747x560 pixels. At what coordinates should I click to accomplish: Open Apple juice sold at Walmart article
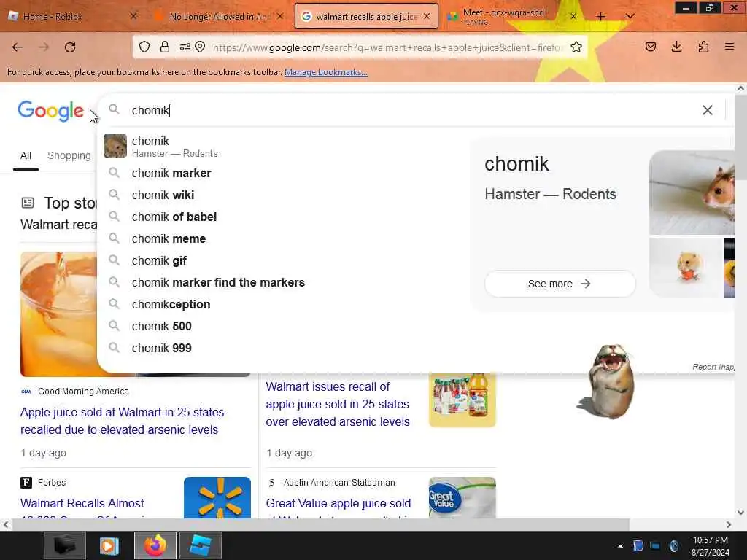[x=122, y=421]
